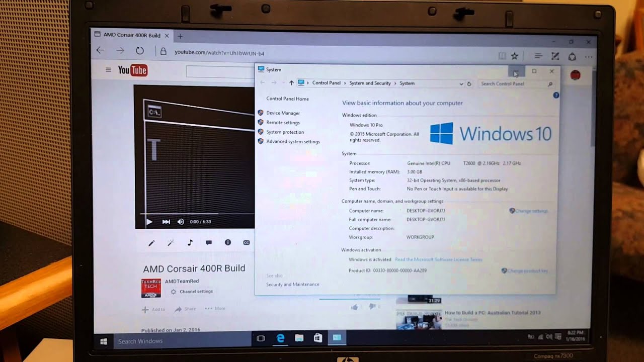
Task: Open Annotations speech bubble icon
Action: (x=209, y=243)
